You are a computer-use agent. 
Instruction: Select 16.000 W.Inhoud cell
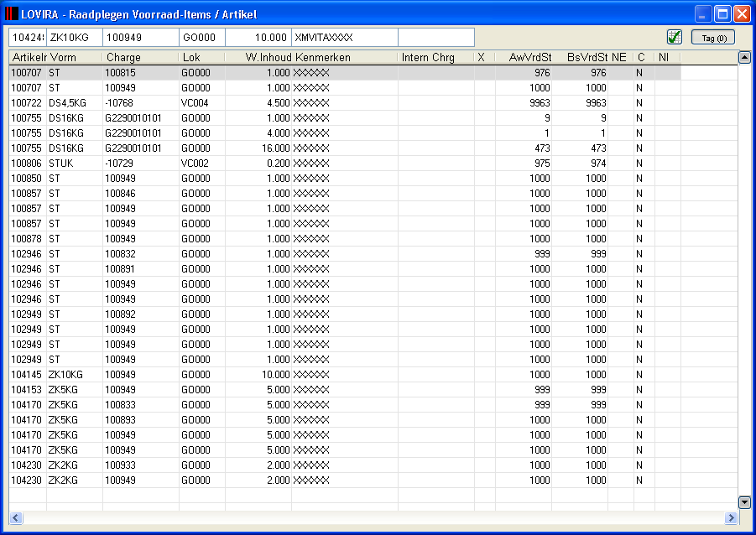click(x=258, y=148)
